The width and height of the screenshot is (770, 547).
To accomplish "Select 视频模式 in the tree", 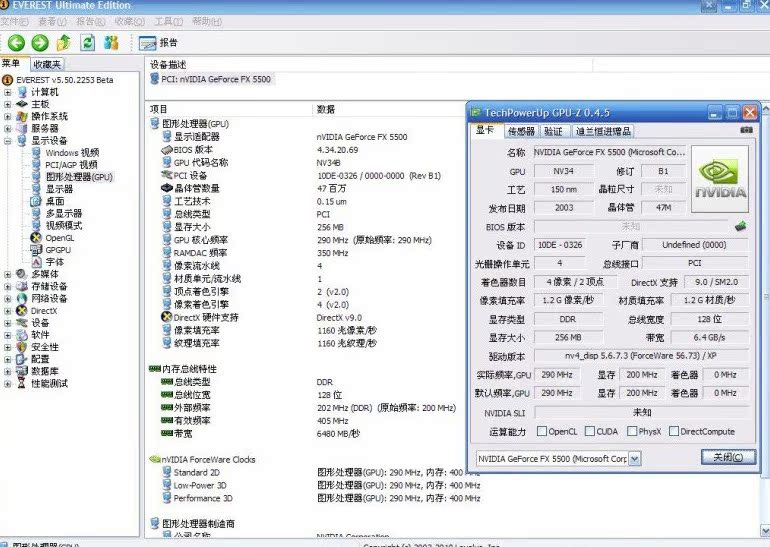I will [x=63, y=225].
